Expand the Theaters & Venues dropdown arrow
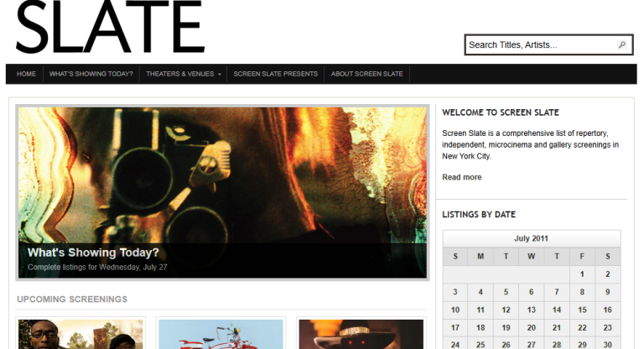The width and height of the screenshot is (644, 349). tap(220, 75)
